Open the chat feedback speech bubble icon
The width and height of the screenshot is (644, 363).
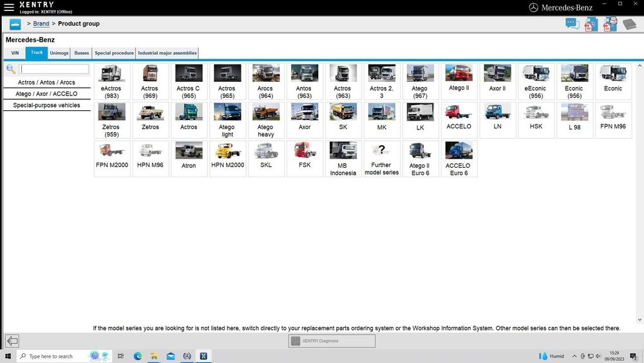[572, 24]
